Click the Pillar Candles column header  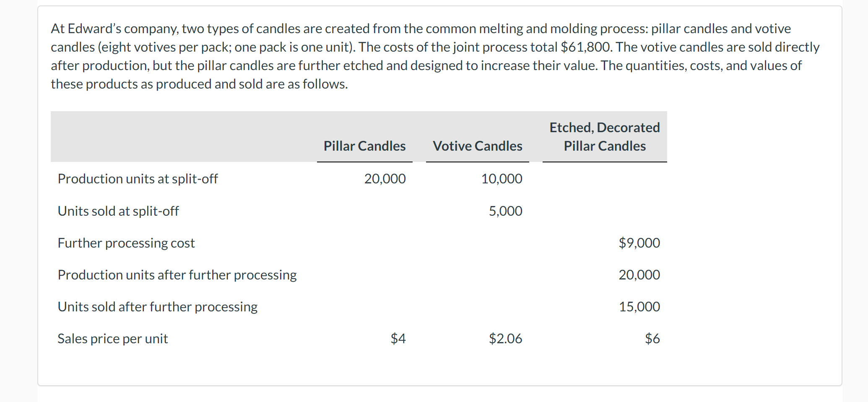tap(364, 146)
